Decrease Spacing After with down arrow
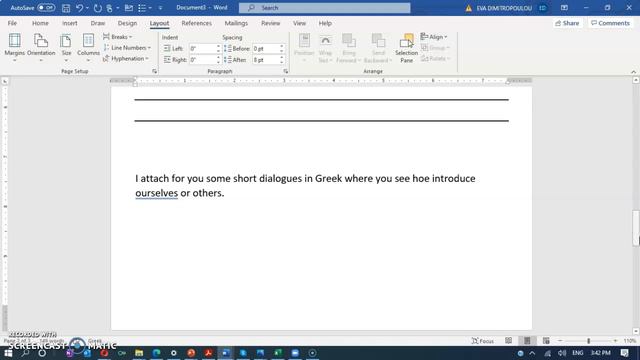Image resolution: width=640 pixels, height=360 pixels. [282, 62]
